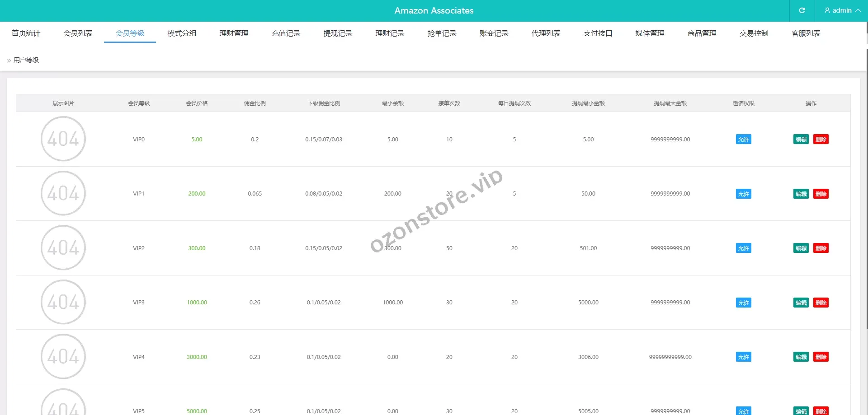
Task: Click the 404 placeholder image for VIP0
Action: [63, 139]
